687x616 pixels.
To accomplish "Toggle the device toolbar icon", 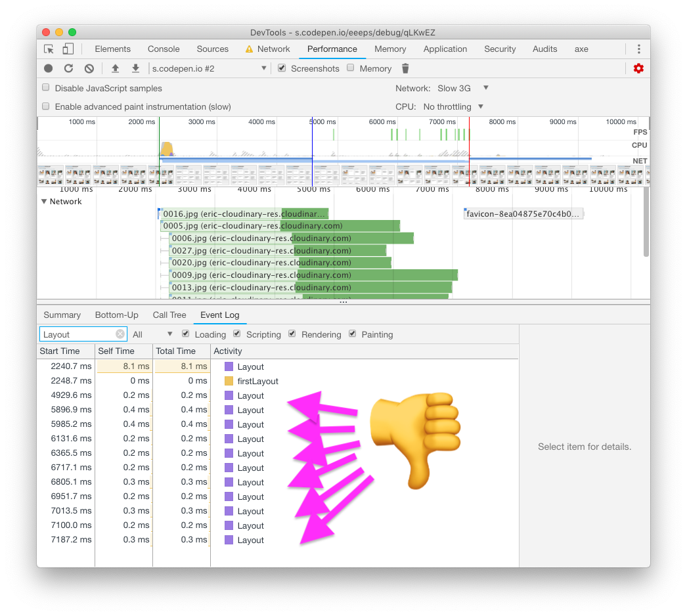I will (68, 49).
